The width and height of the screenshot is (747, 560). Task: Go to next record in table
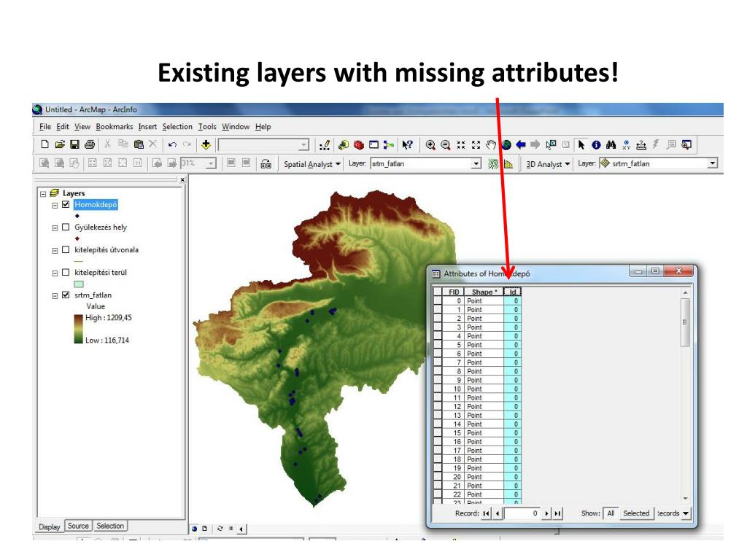click(546, 513)
